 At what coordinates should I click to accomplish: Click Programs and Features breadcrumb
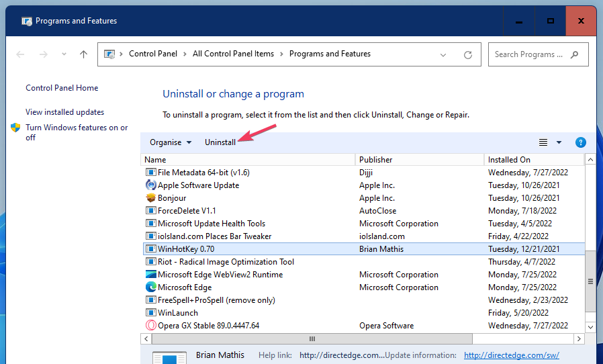pyautogui.click(x=330, y=54)
